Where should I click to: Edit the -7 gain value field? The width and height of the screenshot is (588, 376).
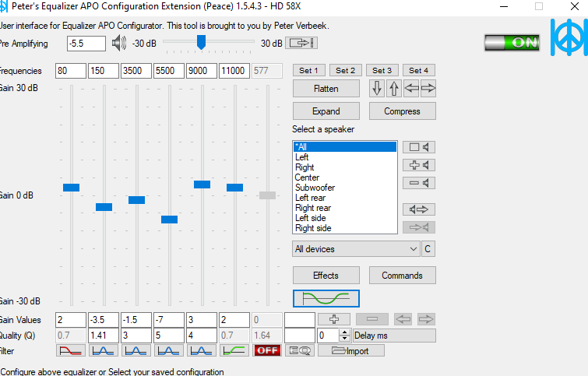click(169, 320)
